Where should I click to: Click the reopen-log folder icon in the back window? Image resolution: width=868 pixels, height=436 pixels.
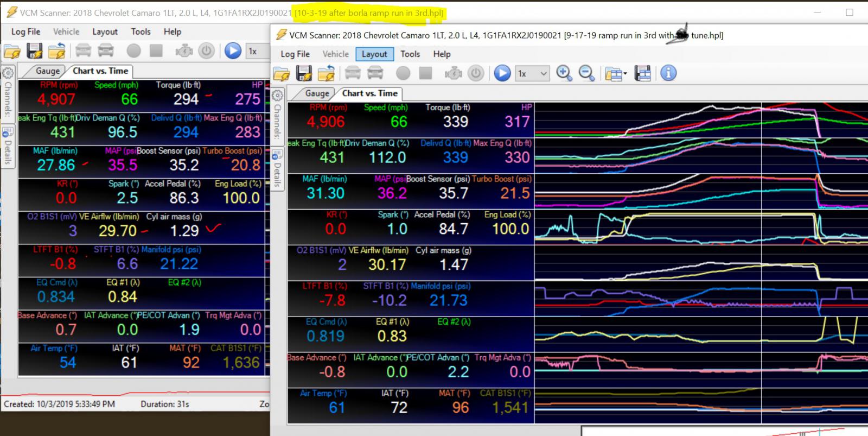pyautogui.click(x=56, y=51)
